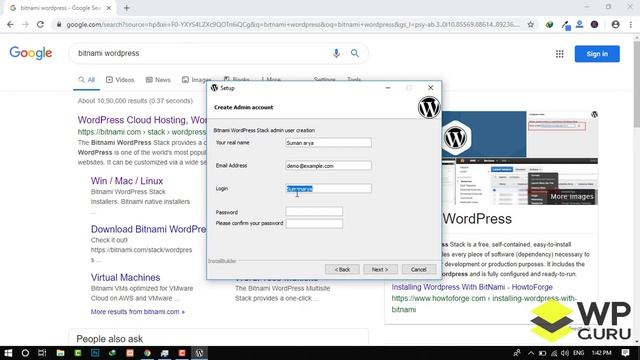This screenshot has width=640, height=360.
Task: Click the Email Address field in Setup
Action: click(328, 165)
